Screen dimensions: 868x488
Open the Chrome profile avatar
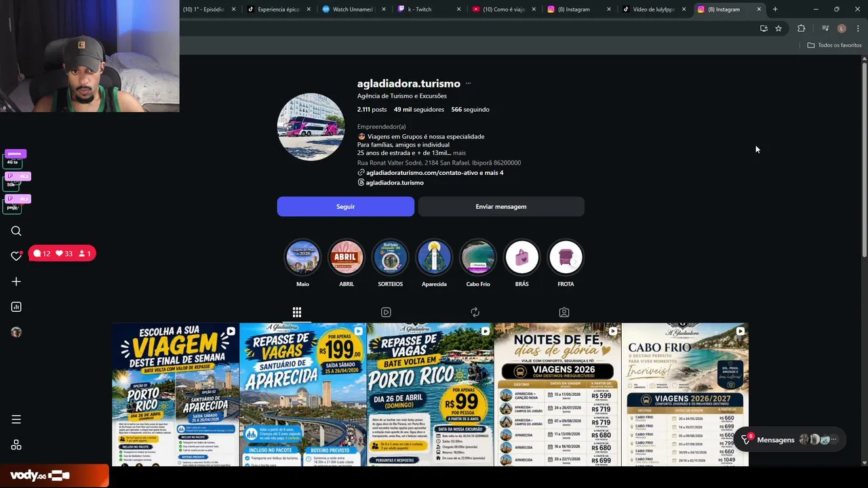point(842,28)
